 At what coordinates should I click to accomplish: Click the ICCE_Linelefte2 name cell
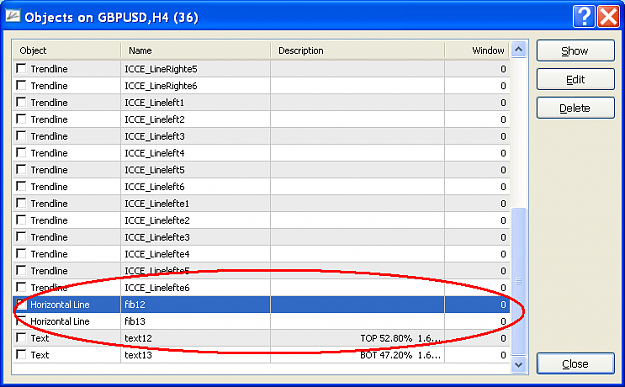[195, 220]
